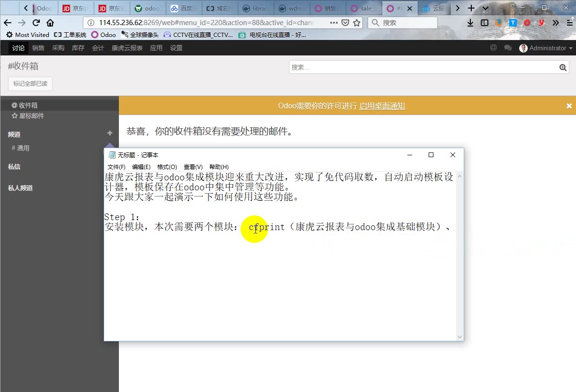
Task: Select the 星标邮件 starred mail item
Action: (x=27, y=116)
